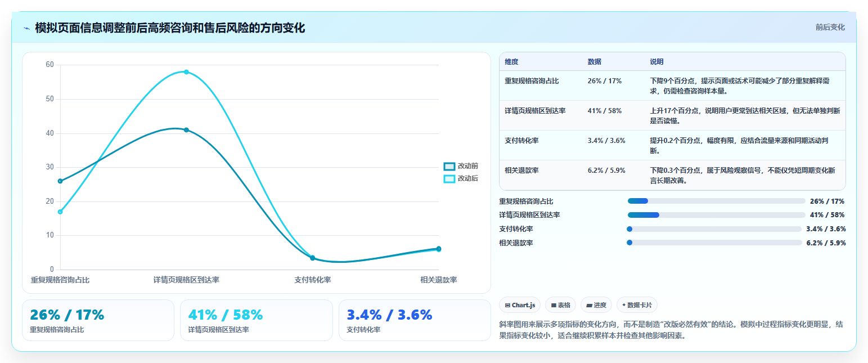Image resolution: width=868 pixels, height=363 pixels.
Task: Select the 进度 chip
Action: tap(596, 305)
